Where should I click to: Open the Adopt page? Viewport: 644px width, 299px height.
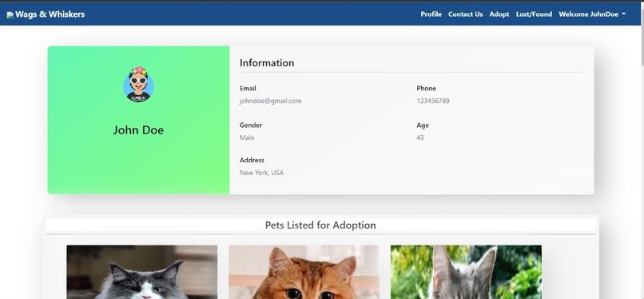pyautogui.click(x=499, y=14)
